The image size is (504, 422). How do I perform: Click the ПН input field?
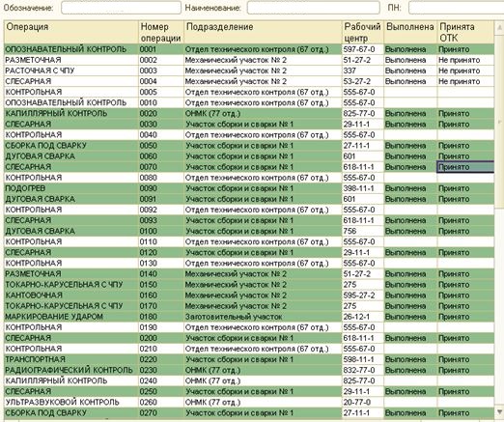click(x=456, y=8)
